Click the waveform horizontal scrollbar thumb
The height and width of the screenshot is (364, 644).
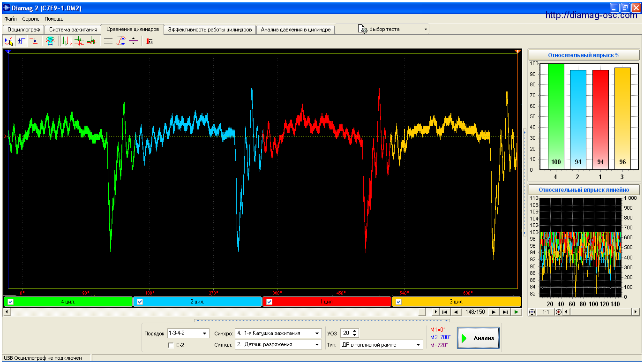click(x=422, y=312)
